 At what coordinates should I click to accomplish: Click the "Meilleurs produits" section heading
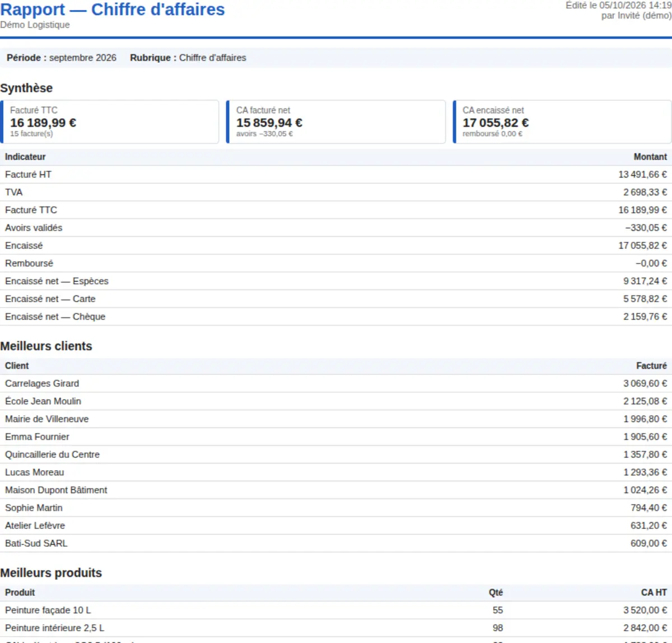click(51, 572)
